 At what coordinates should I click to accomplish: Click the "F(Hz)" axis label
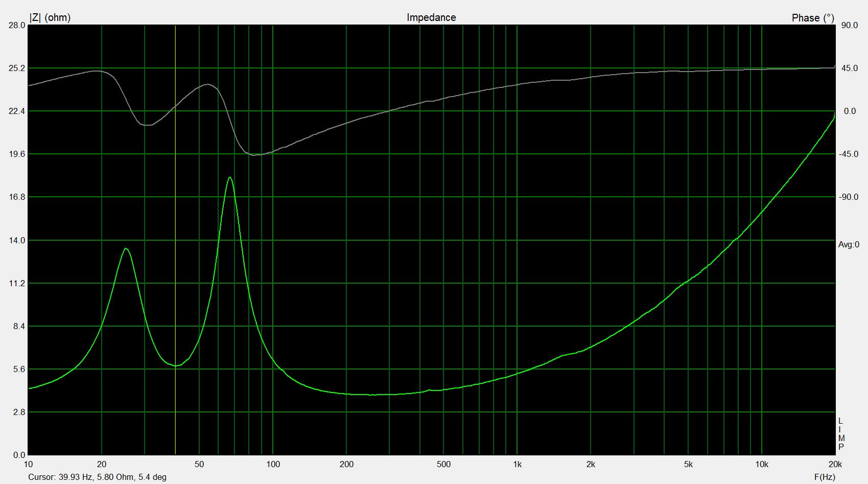[x=825, y=477]
